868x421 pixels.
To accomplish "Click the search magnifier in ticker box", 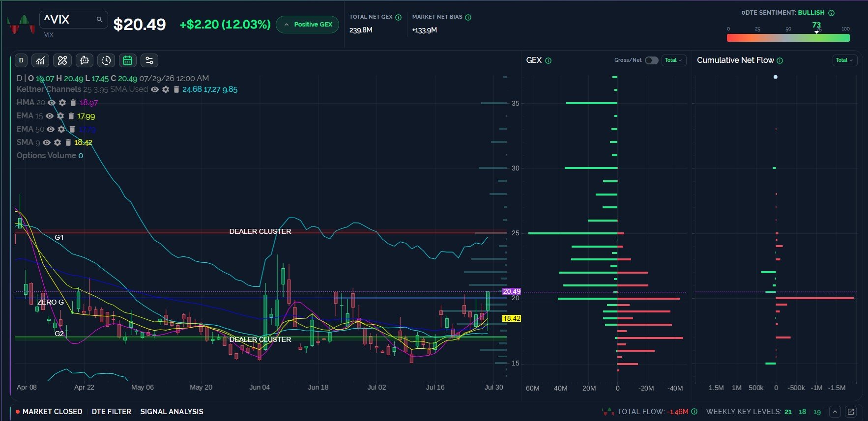I will pos(99,20).
